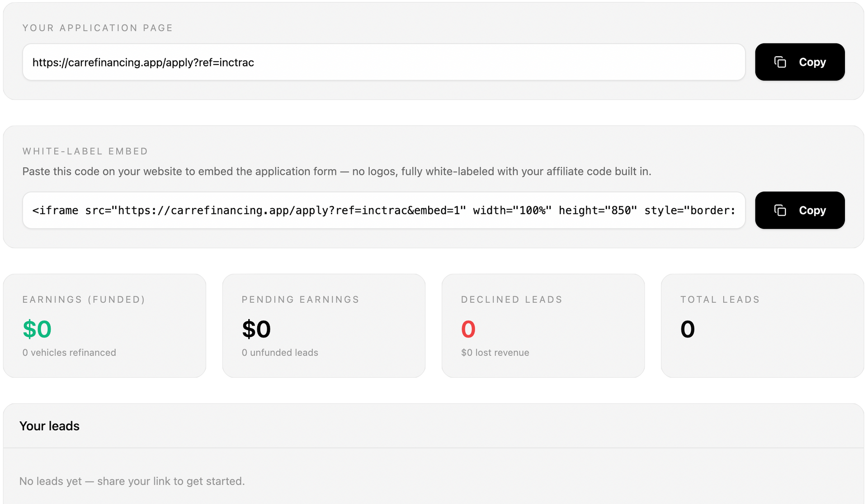Select the application page URL field
Screen dimensions: 868x504
point(384,62)
